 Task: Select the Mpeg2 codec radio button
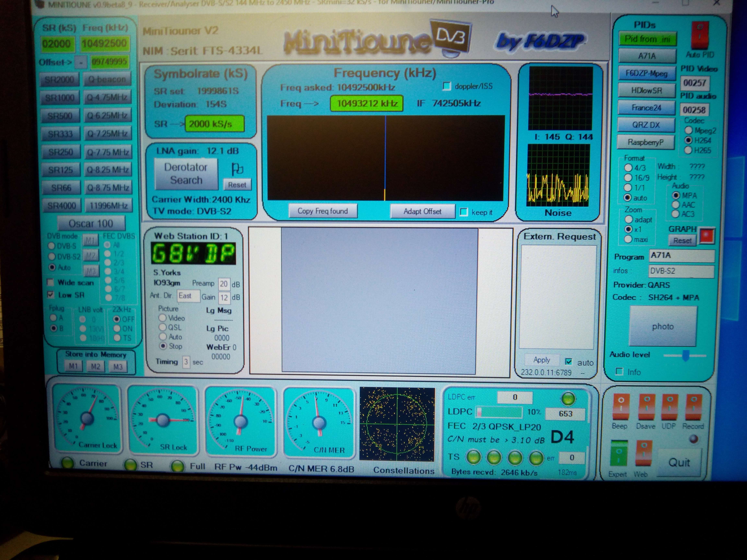[688, 130]
